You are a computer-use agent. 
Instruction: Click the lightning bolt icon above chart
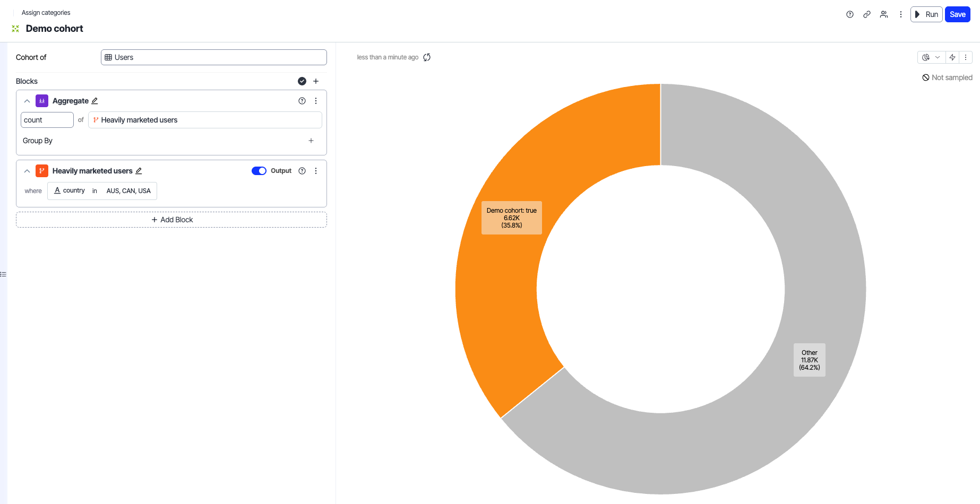952,57
